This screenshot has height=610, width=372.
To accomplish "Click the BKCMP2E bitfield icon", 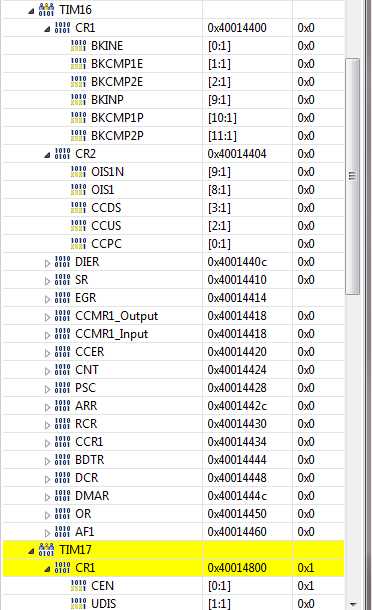I will pos(78,81).
